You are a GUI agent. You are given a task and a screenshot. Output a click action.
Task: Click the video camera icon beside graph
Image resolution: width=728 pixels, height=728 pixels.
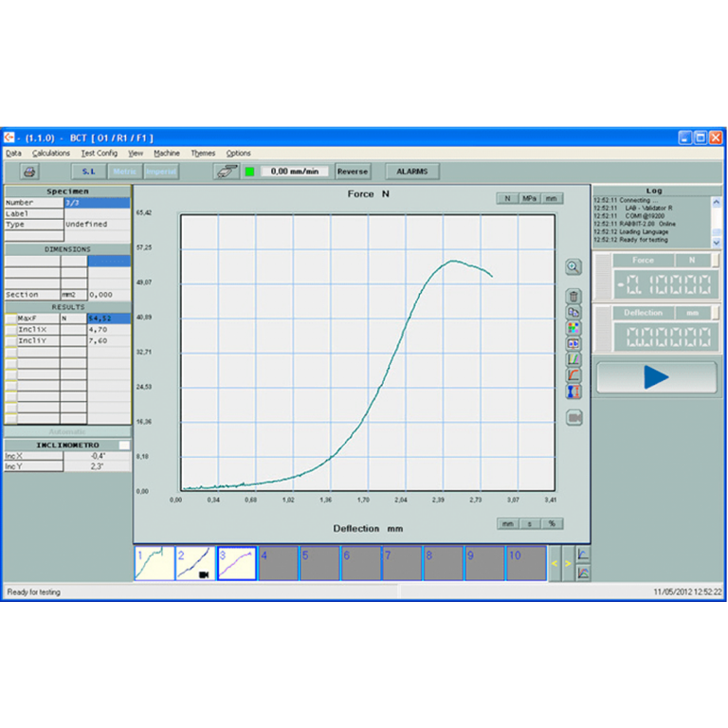pos(573,418)
